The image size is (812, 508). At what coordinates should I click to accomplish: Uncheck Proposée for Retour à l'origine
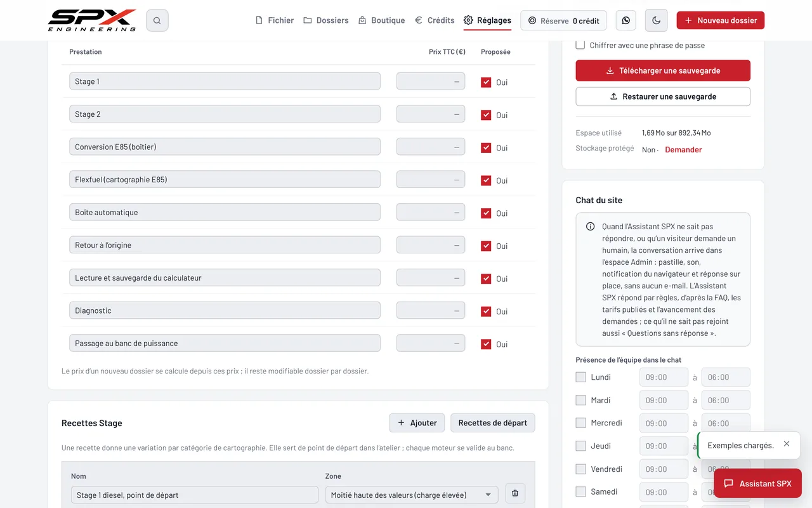[x=486, y=246]
